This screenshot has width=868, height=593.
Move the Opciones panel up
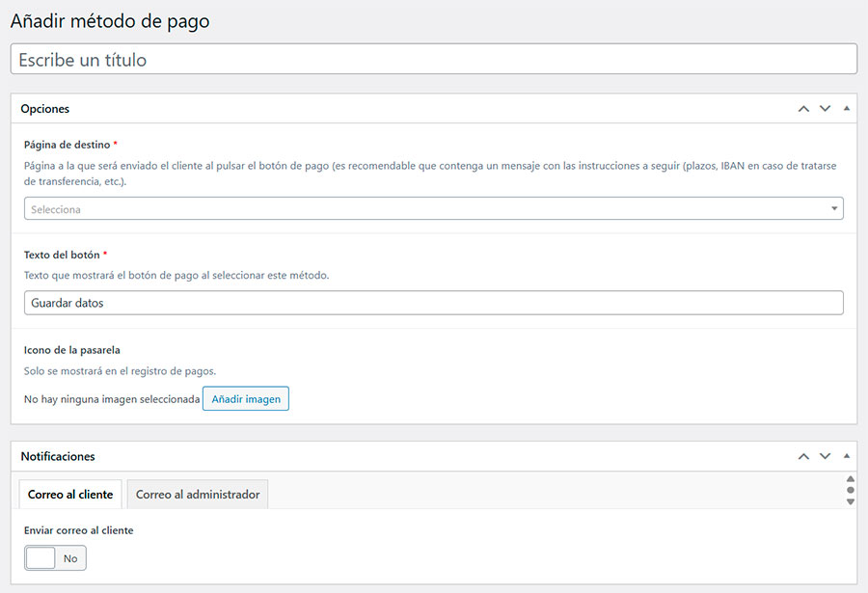click(x=803, y=109)
